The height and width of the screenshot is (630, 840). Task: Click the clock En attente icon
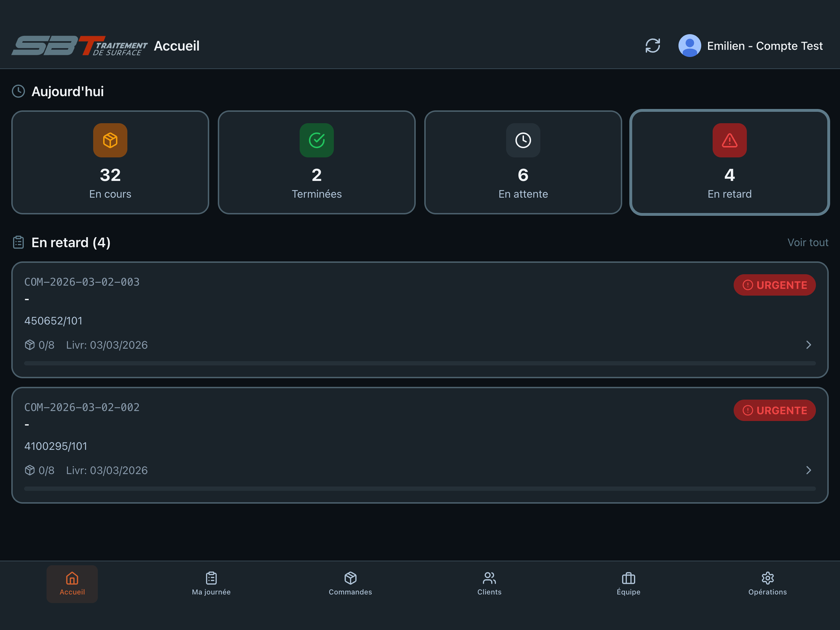coord(523,140)
